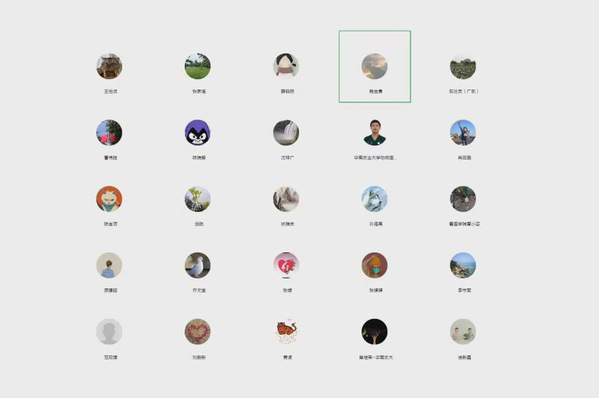599x398 pixels.
Task: Select the white dove bird avatar
Action: tap(198, 265)
